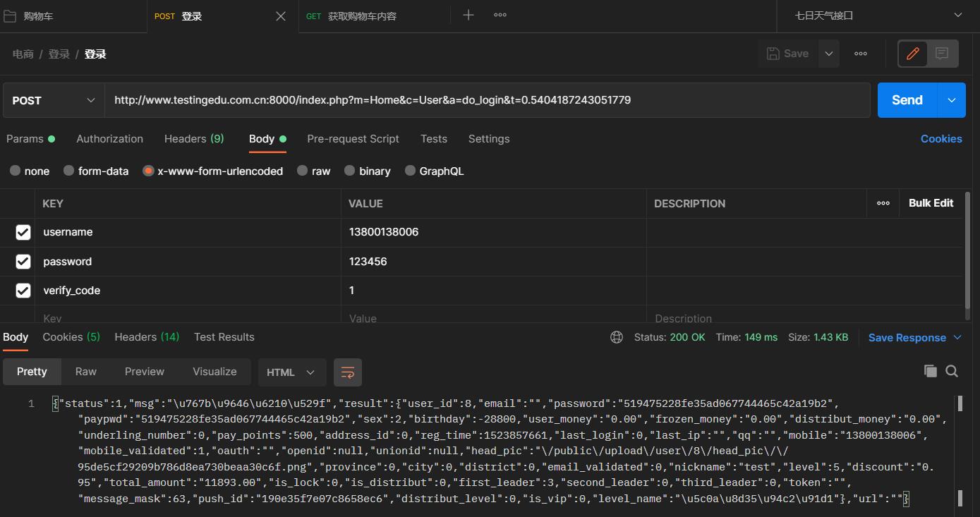Image resolution: width=980 pixels, height=517 pixels.
Task: Open more actions ellipsis beside Save
Action: (861, 54)
